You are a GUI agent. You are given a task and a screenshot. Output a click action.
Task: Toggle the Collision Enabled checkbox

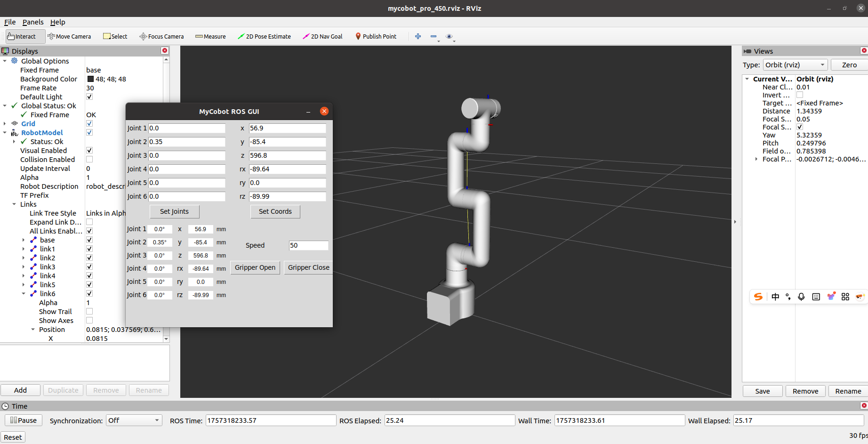click(x=89, y=160)
